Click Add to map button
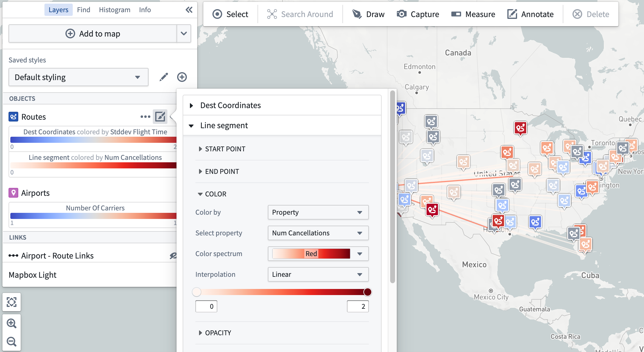The height and width of the screenshot is (352, 644). [x=92, y=33]
